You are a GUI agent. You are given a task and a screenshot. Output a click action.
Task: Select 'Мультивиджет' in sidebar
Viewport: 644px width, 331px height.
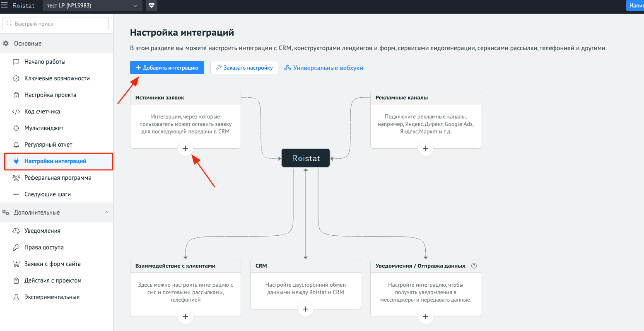[x=56, y=128]
